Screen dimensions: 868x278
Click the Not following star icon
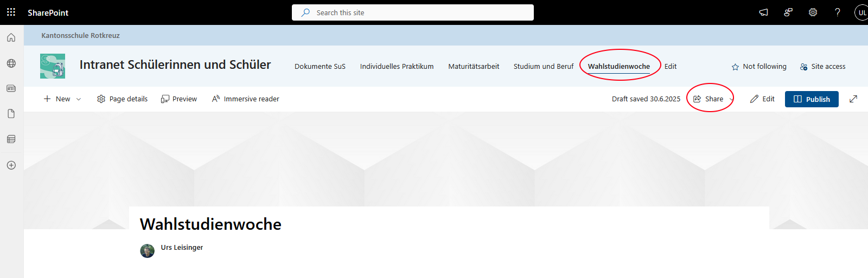pos(735,67)
